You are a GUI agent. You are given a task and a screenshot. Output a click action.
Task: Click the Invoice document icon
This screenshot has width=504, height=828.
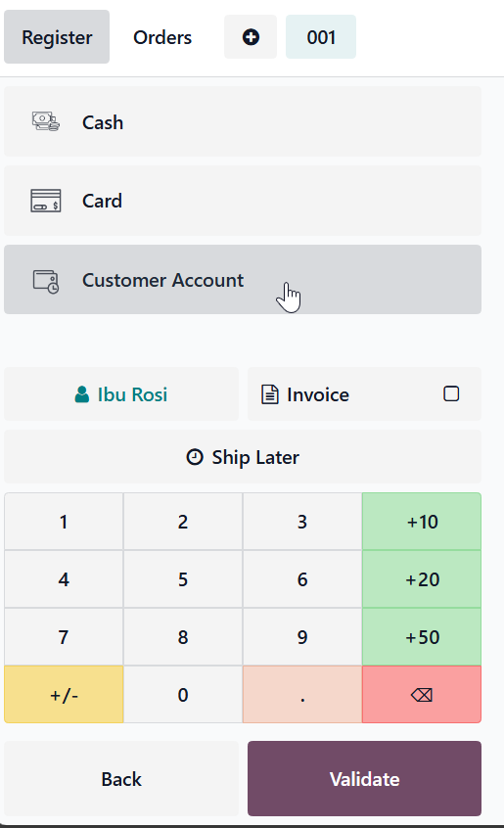click(x=270, y=394)
